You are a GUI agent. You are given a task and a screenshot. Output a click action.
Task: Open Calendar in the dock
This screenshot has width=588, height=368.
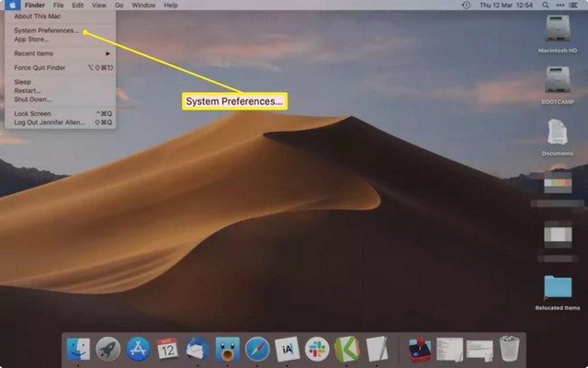pyautogui.click(x=167, y=349)
